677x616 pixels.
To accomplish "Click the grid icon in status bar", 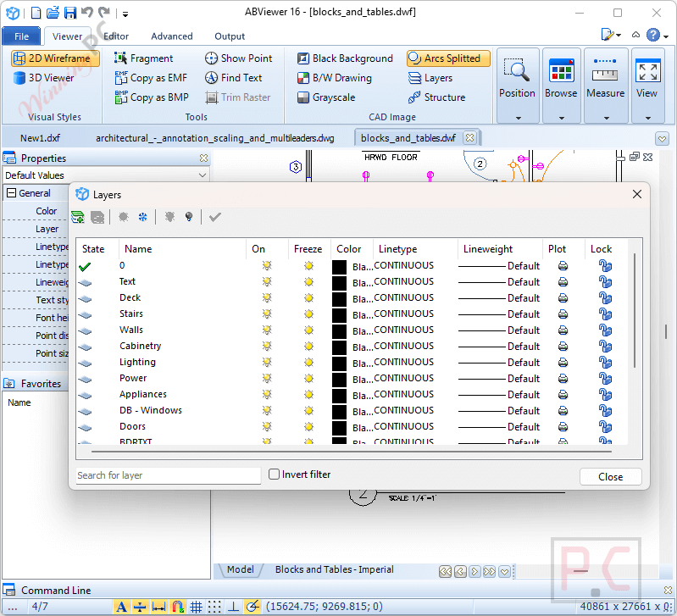I will 196,607.
